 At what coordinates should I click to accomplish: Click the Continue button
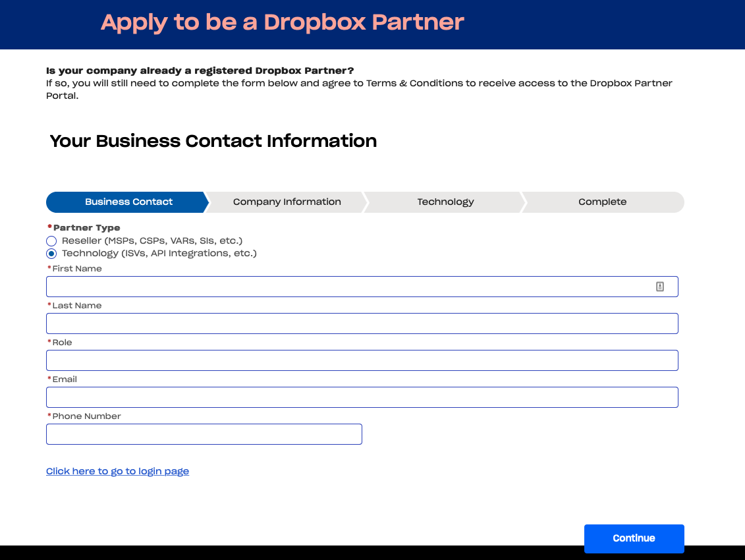click(x=634, y=539)
